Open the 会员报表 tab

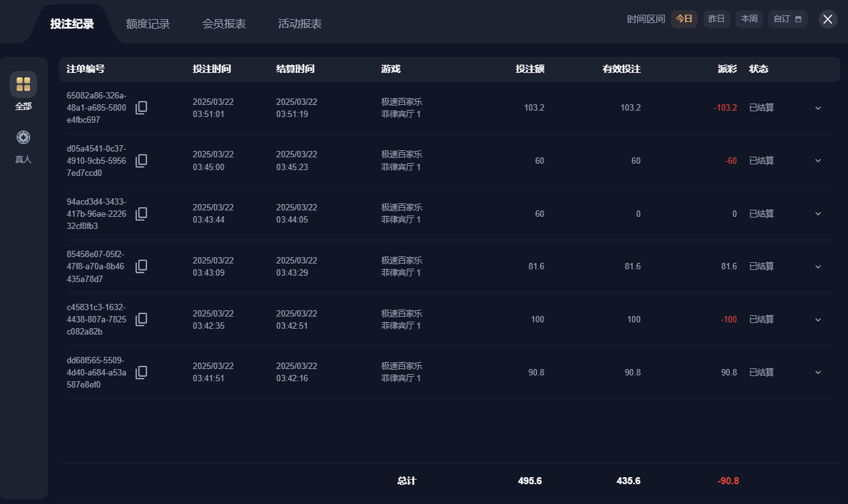(x=224, y=24)
